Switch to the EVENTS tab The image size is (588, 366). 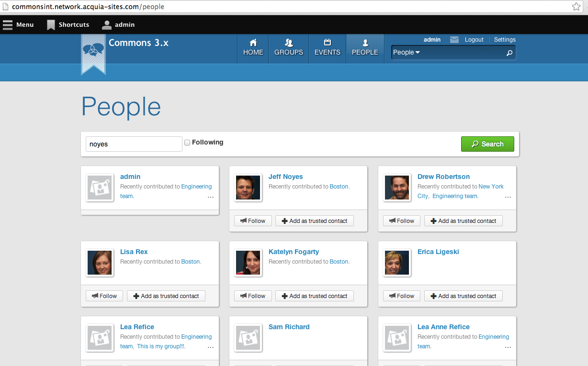click(x=327, y=48)
